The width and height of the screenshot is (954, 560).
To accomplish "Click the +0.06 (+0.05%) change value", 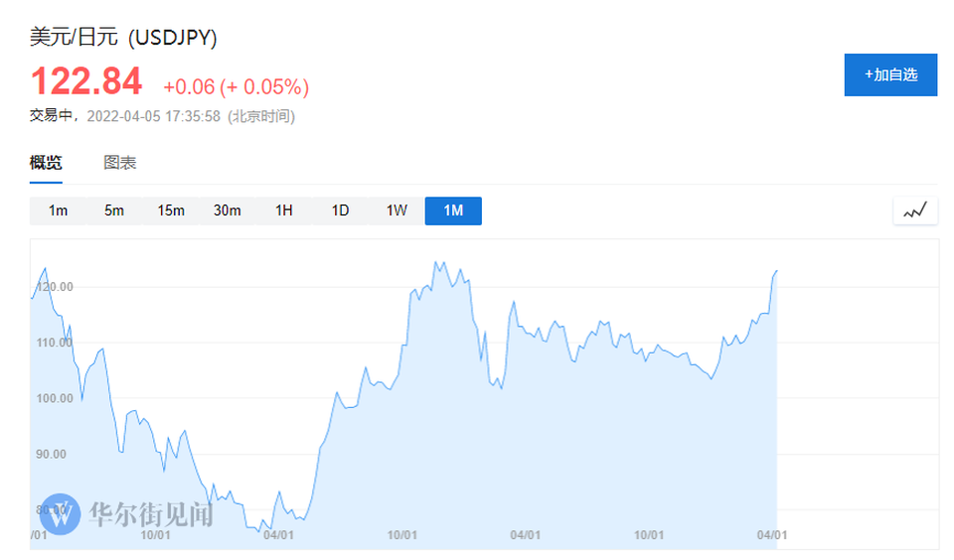I will click(x=237, y=87).
